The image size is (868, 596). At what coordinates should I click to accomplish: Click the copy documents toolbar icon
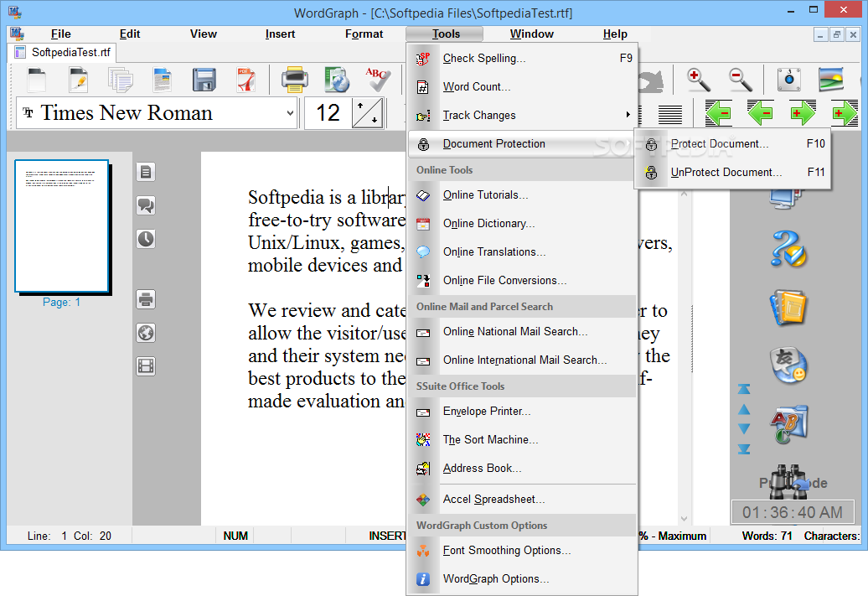120,79
